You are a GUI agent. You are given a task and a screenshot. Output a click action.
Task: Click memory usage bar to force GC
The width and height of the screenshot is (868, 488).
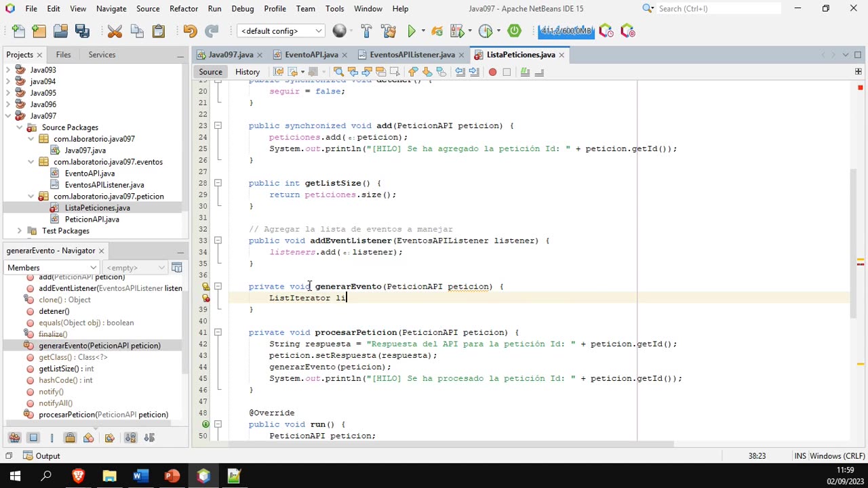pos(566,31)
